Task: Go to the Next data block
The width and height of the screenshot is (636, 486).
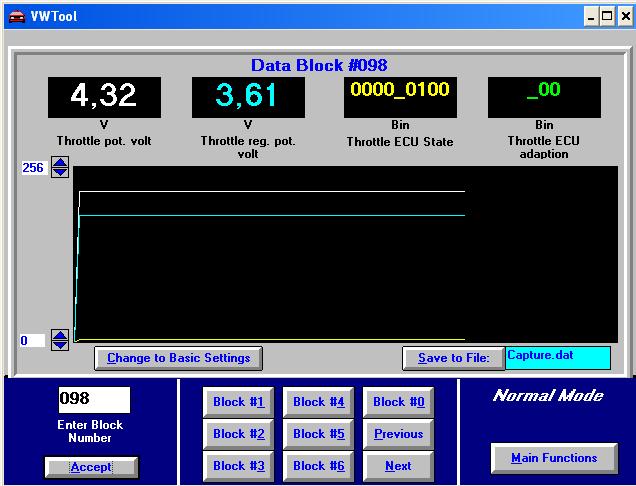Action: [398, 466]
